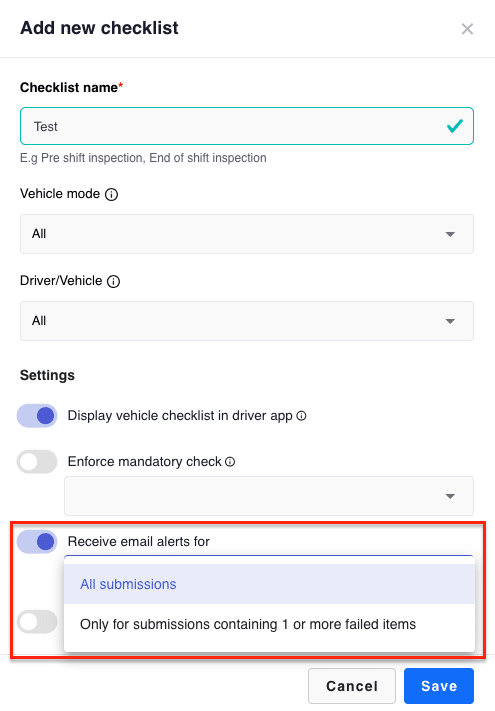This screenshot has height=711, width=495.
Task: Close the Add new checklist dialog
Action: coord(467,29)
